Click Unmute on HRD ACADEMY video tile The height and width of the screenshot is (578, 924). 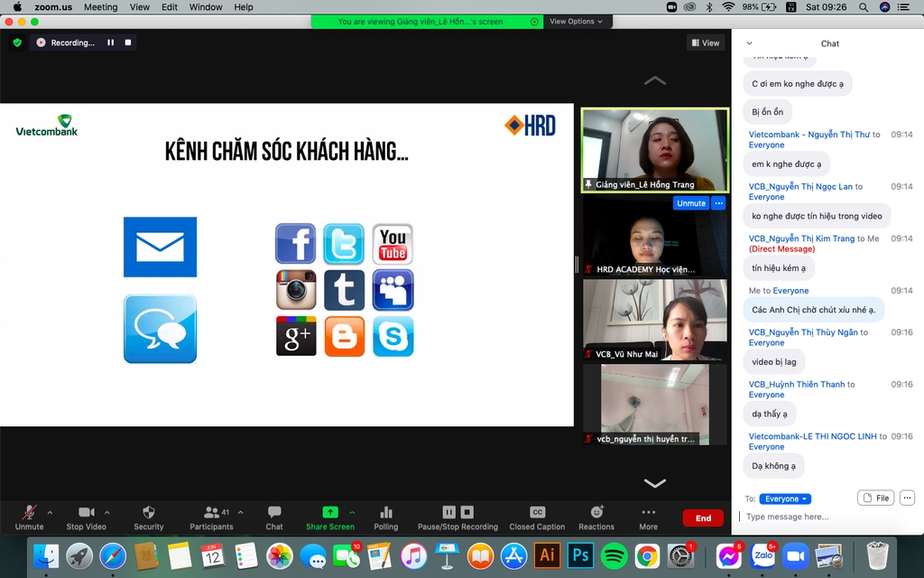(x=690, y=203)
